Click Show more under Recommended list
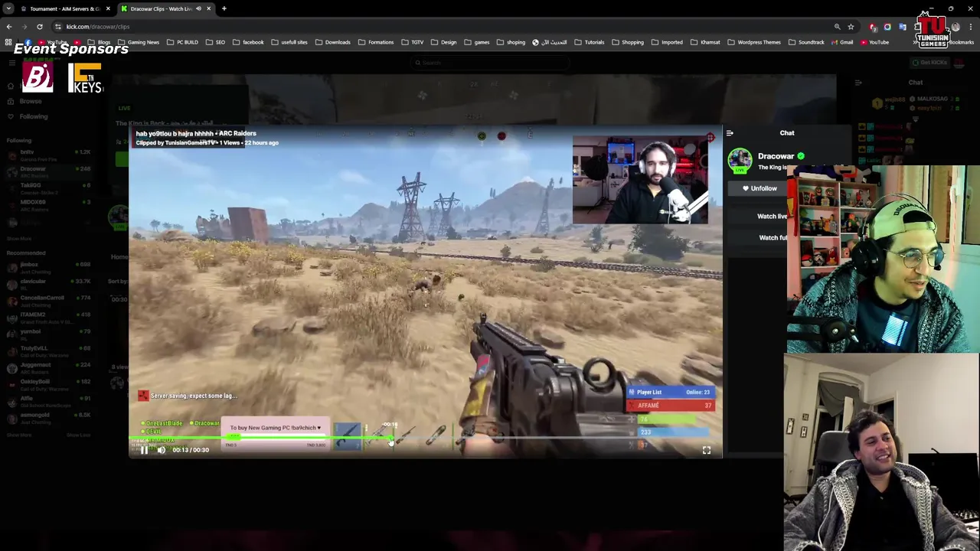980x551 pixels. (x=19, y=435)
